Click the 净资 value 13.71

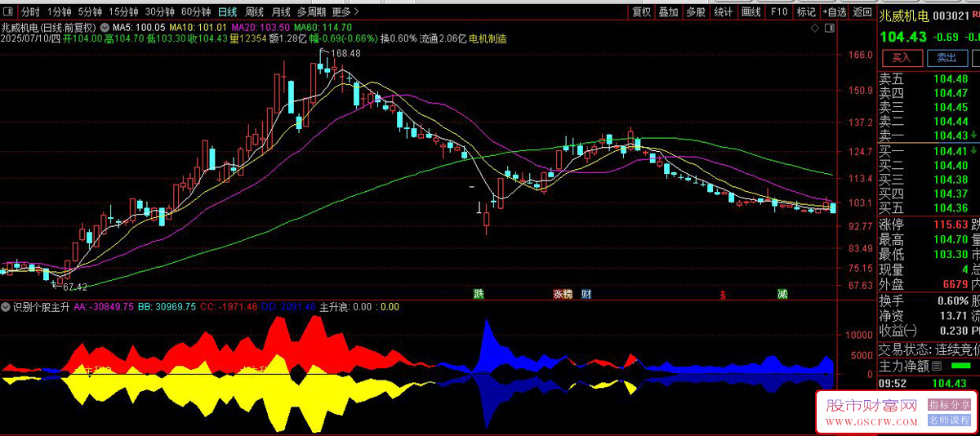[953, 315]
